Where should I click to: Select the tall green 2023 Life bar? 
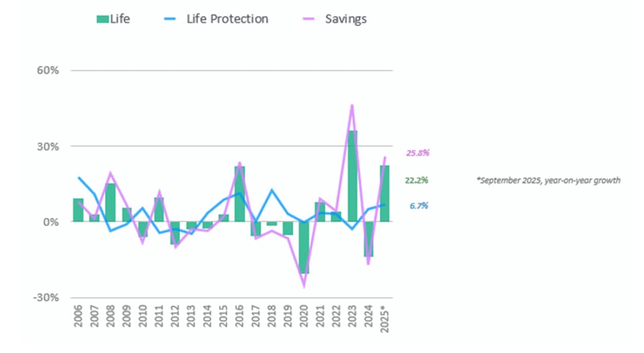pyautogui.click(x=352, y=176)
